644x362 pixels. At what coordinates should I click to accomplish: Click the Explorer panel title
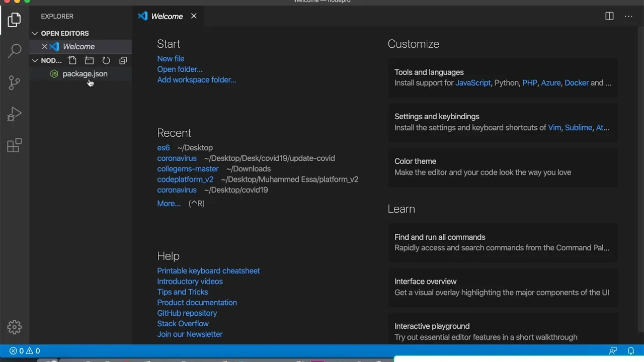pyautogui.click(x=57, y=16)
